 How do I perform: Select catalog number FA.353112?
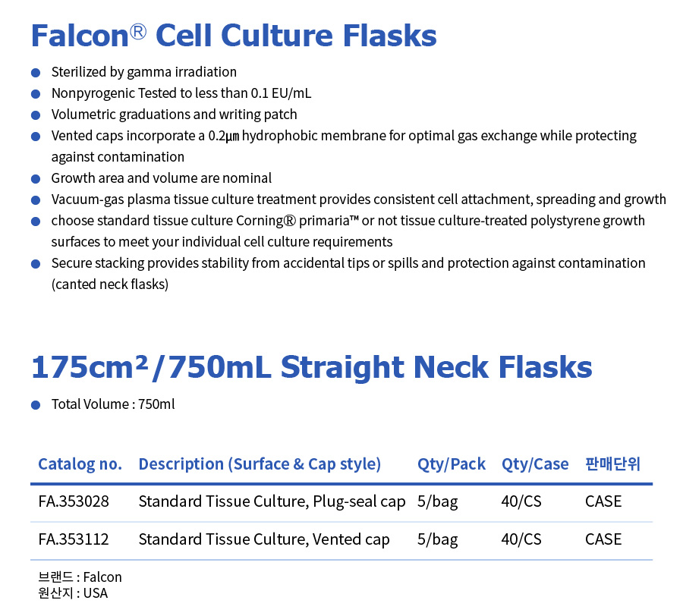(x=74, y=539)
